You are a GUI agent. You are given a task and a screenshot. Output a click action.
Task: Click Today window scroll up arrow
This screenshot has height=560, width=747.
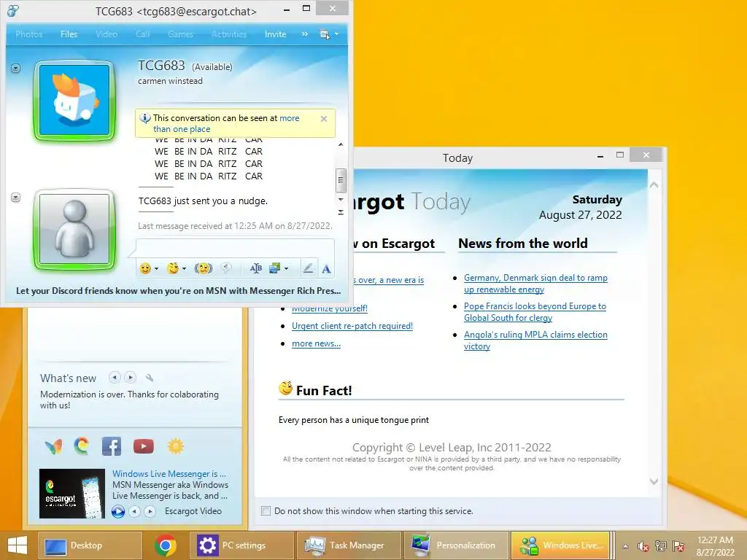654,184
